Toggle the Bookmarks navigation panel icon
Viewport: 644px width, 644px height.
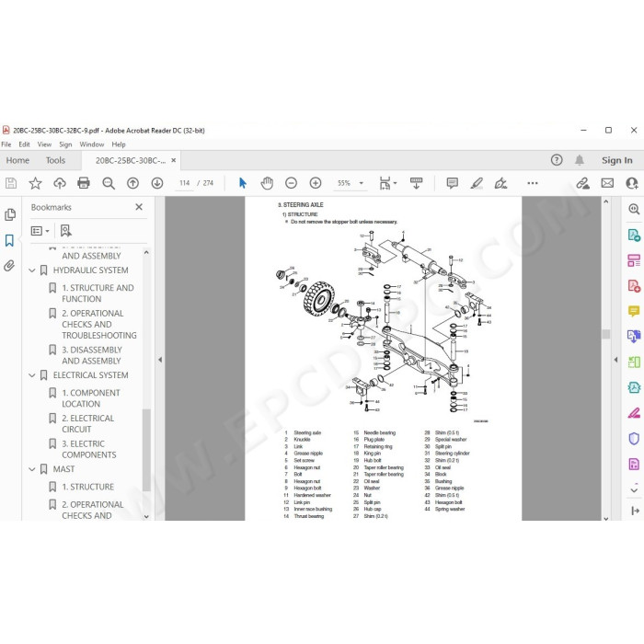coord(9,240)
